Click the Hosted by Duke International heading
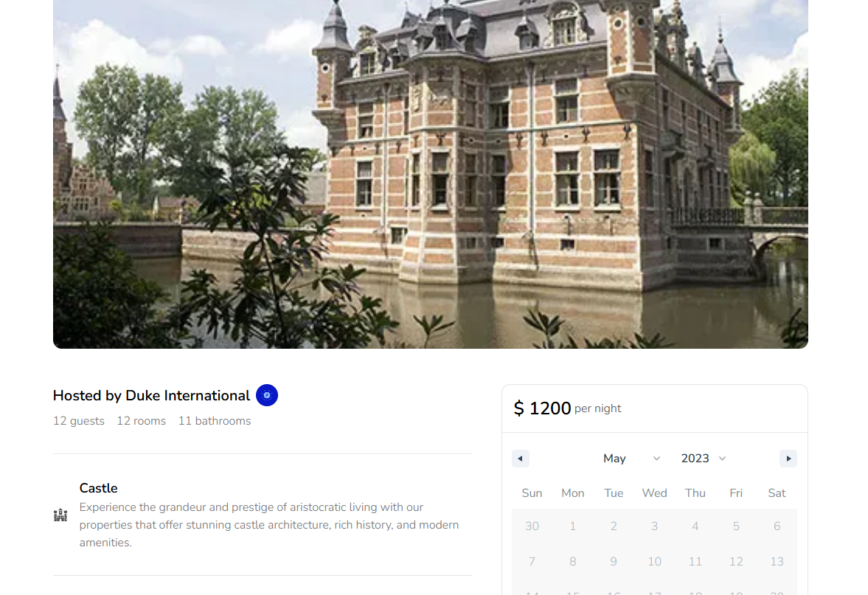Image resolution: width=868 pixels, height=595 pixels. click(151, 395)
